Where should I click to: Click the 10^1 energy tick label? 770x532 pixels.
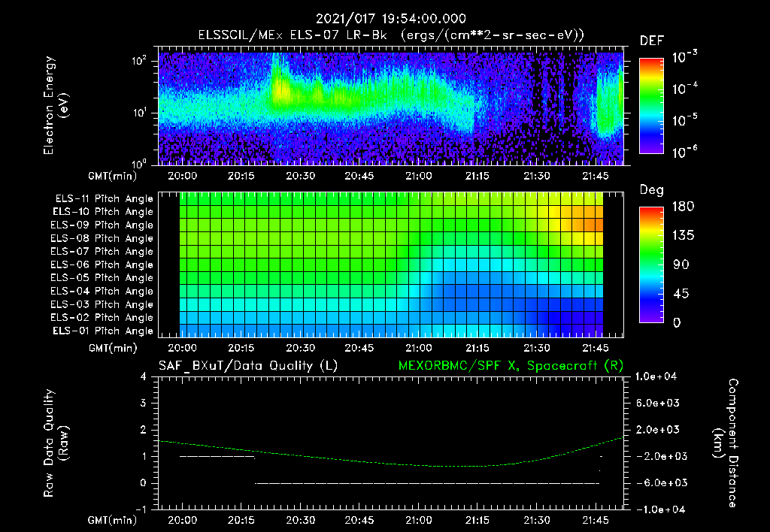[x=139, y=113]
